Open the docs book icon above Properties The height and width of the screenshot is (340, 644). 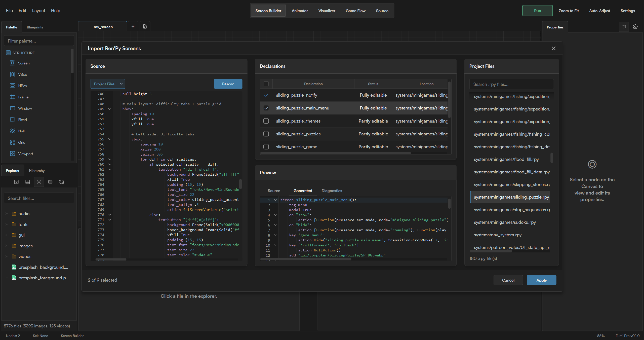tap(624, 27)
